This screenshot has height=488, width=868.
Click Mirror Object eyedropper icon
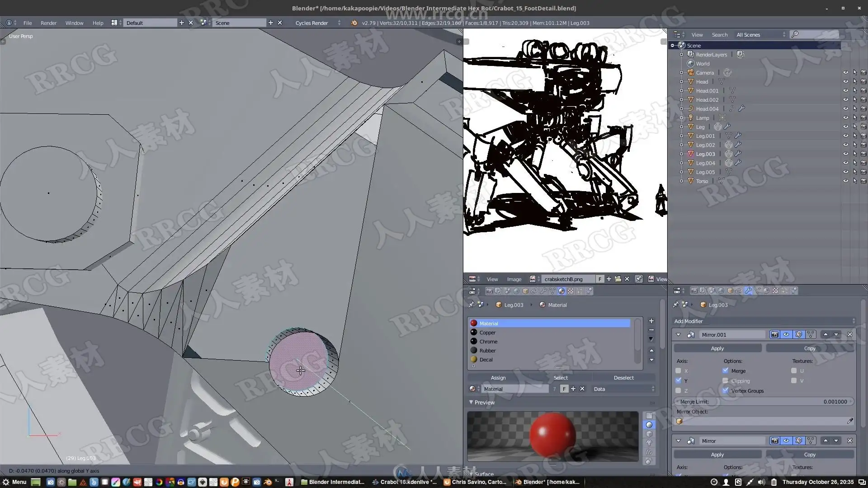click(850, 421)
